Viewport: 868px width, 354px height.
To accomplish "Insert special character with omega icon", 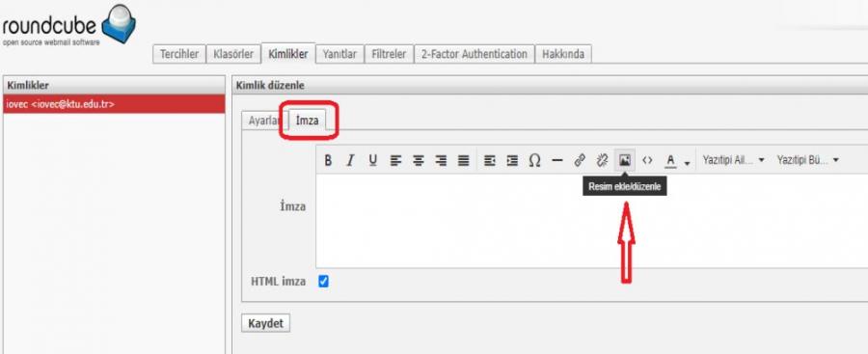I will [534, 161].
